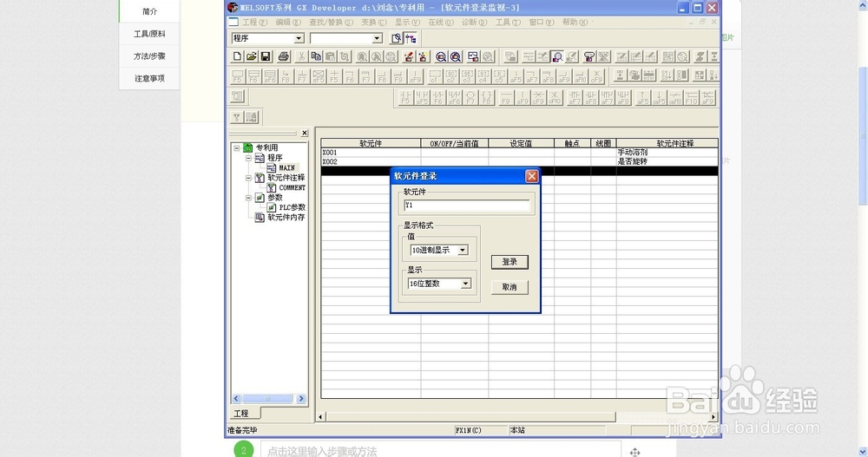Viewport: 868px width, 457px height.
Task: Click the c1 greyed toolbar icon
Action: point(435,76)
